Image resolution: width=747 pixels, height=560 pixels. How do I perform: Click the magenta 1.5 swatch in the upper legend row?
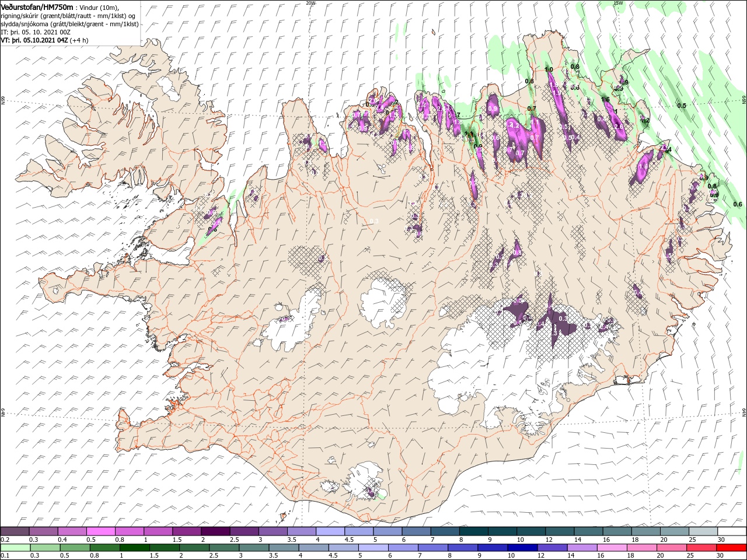[187, 531]
